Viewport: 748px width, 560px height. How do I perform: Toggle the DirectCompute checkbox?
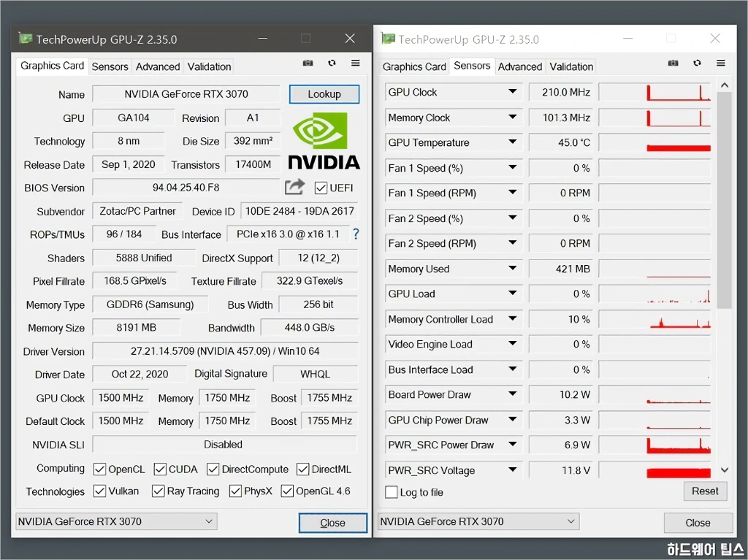click(x=213, y=469)
